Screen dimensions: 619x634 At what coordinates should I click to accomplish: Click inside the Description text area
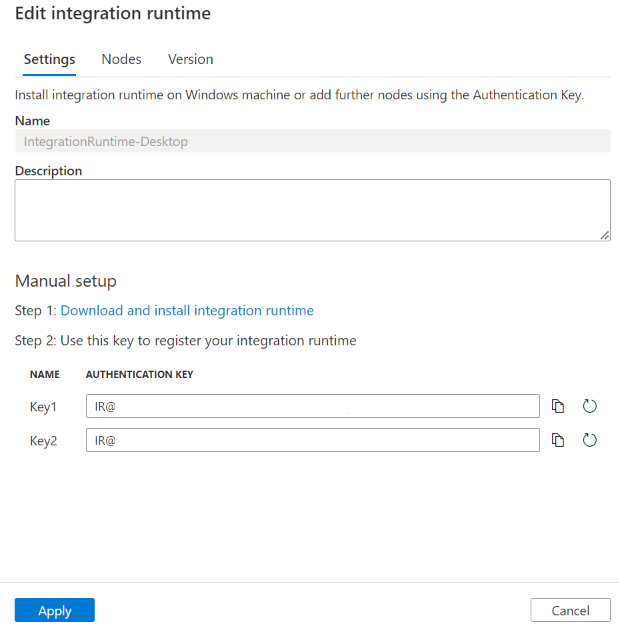click(312, 210)
